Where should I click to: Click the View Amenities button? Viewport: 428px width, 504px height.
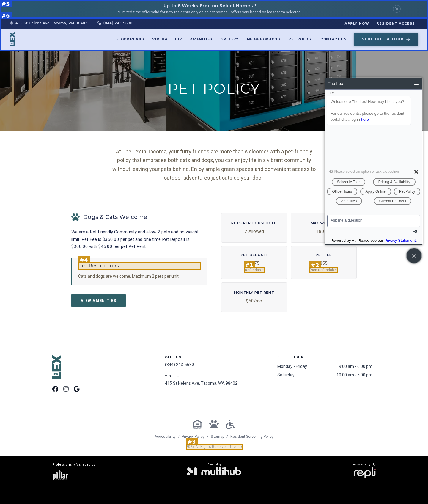pyautogui.click(x=98, y=300)
